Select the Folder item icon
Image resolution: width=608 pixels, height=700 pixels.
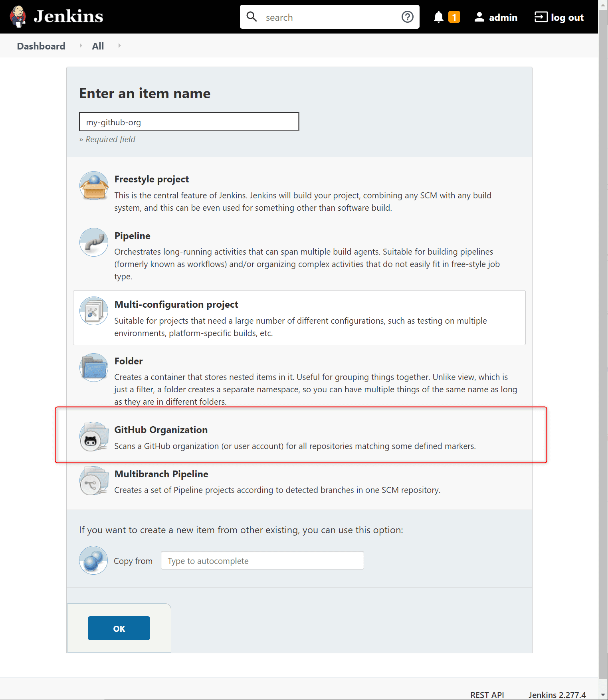(94, 368)
